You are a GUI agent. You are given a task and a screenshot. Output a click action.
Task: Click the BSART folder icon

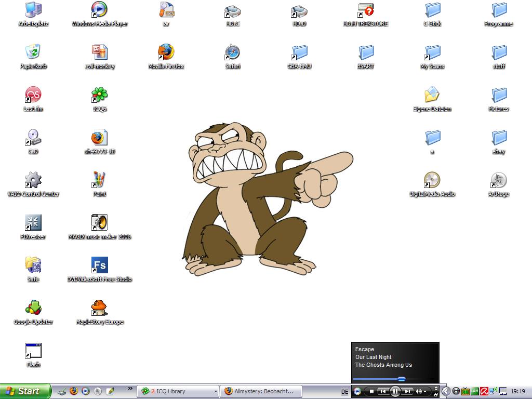coord(365,57)
